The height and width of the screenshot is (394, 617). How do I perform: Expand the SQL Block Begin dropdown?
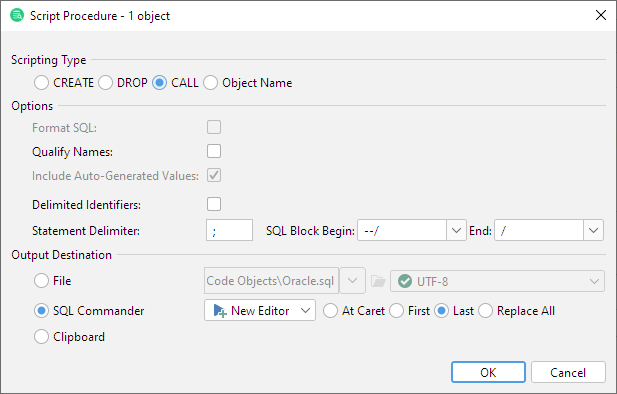click(x=456, y=230)
